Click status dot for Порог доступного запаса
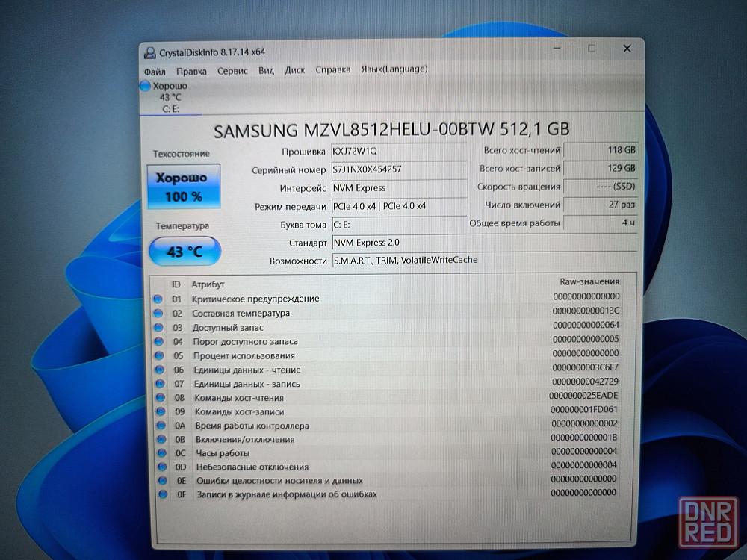Screen dimensions: 747x560 (x=159, y=341)
